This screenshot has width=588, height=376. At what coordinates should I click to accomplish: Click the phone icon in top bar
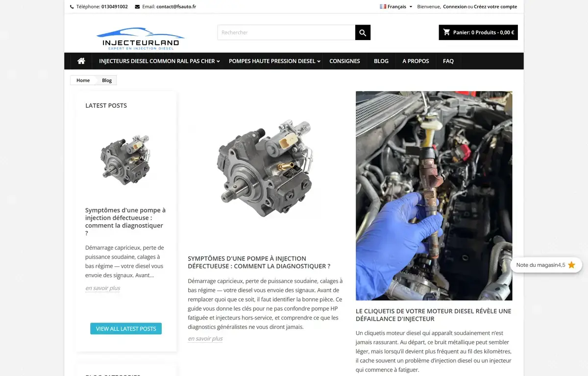click(73, 7)
